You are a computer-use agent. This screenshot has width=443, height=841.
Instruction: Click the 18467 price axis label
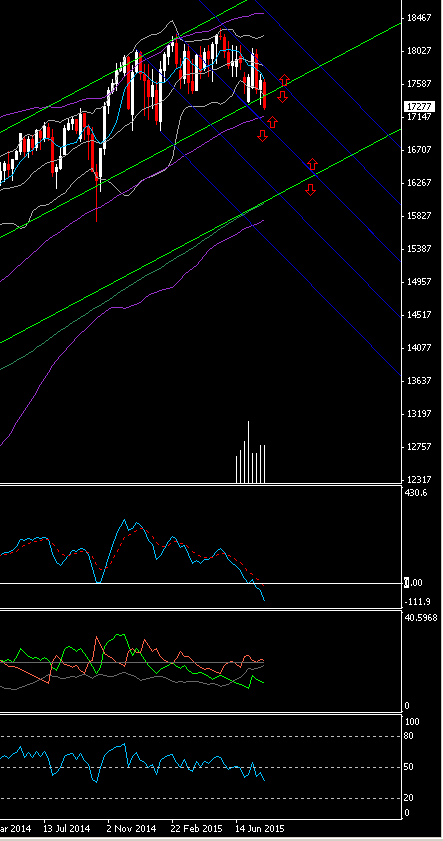point(419,18)
